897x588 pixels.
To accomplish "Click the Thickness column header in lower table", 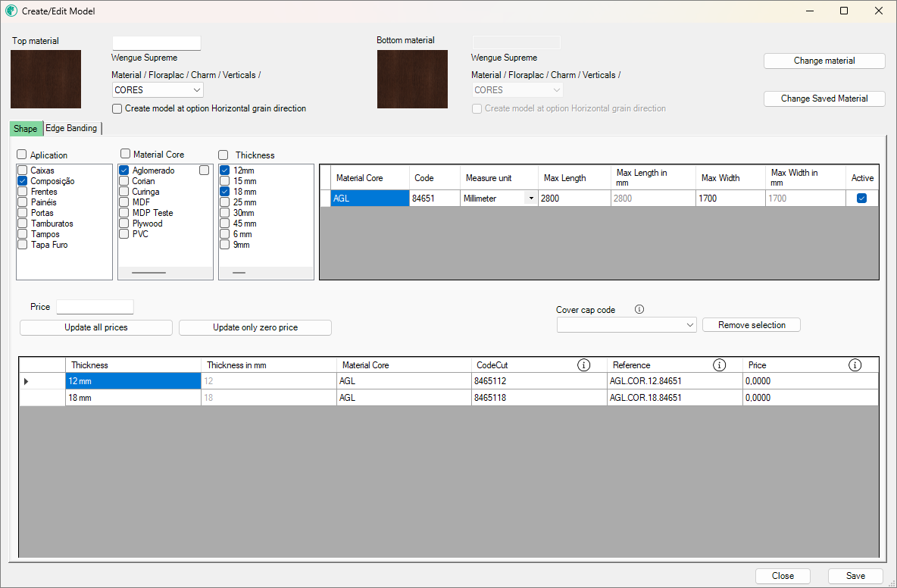I will (x=133, y=365).
